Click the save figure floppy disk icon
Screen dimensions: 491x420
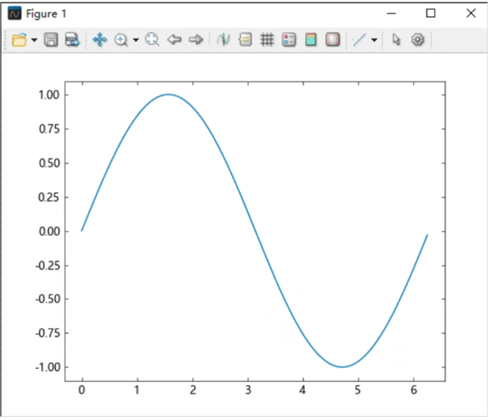[x=51, y=40]
